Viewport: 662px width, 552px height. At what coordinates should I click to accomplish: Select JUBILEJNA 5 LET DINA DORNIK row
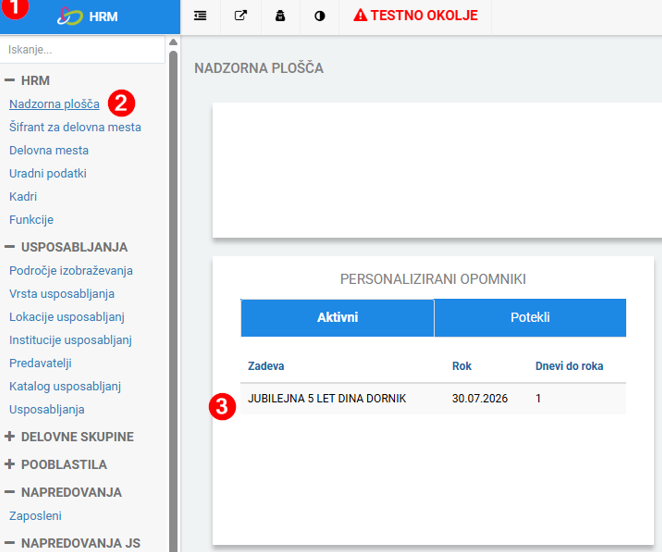[x=433, y=399]
